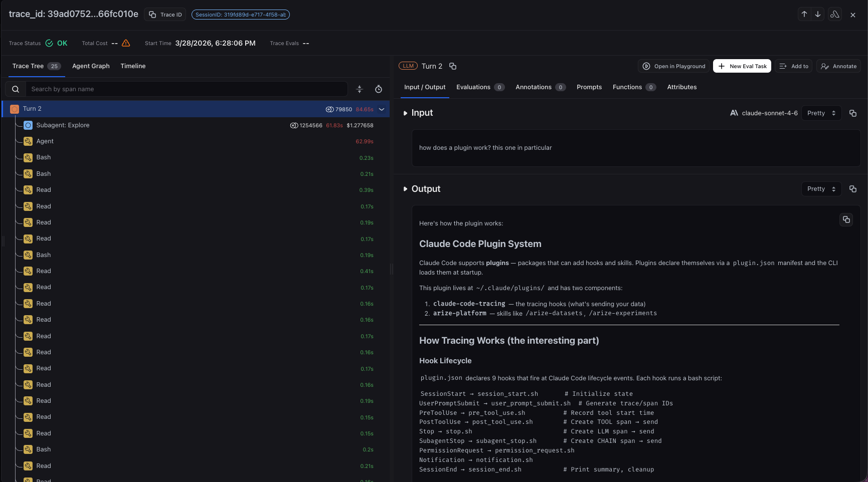Image resolution: width=868 pixels, height=482 pixels.
Task: Click the orange icon on the Turn 2 row
Action: (x=15, y=109)
